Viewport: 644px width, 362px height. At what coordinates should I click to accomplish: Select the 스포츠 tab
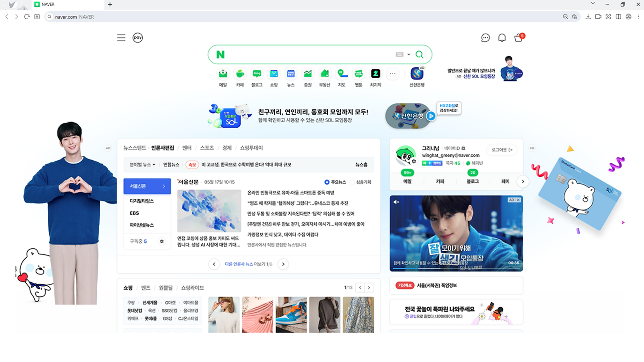[207, 148]
